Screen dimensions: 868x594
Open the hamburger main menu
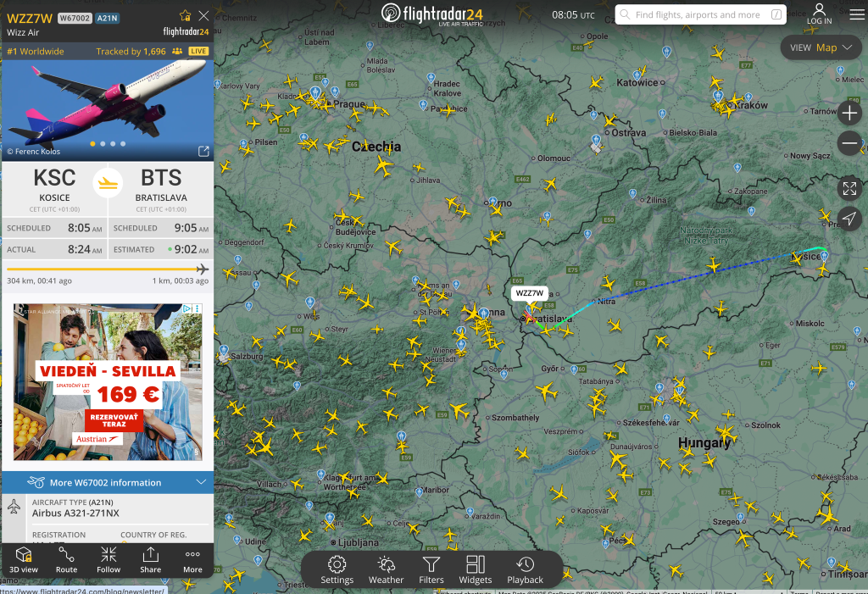(857, 14)
